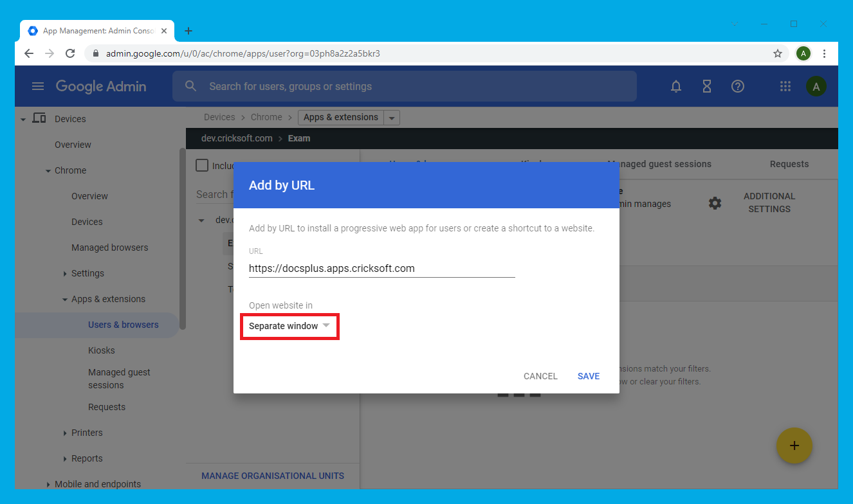Click the yellow plus add button
This screenshot has height=504, width=853.
[x=794, y=446]
